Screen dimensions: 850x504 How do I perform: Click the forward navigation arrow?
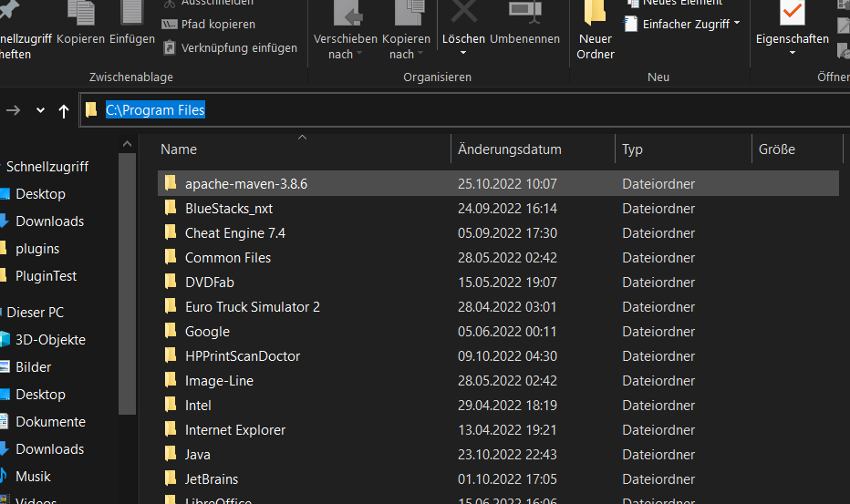[14, 110]
